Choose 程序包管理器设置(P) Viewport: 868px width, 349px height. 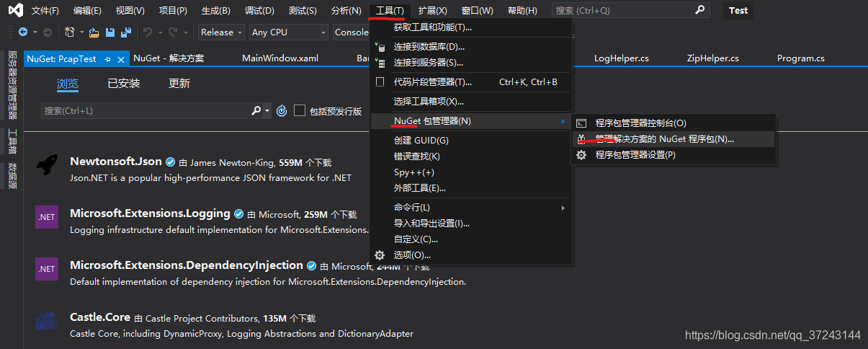[x=674, y=155]
